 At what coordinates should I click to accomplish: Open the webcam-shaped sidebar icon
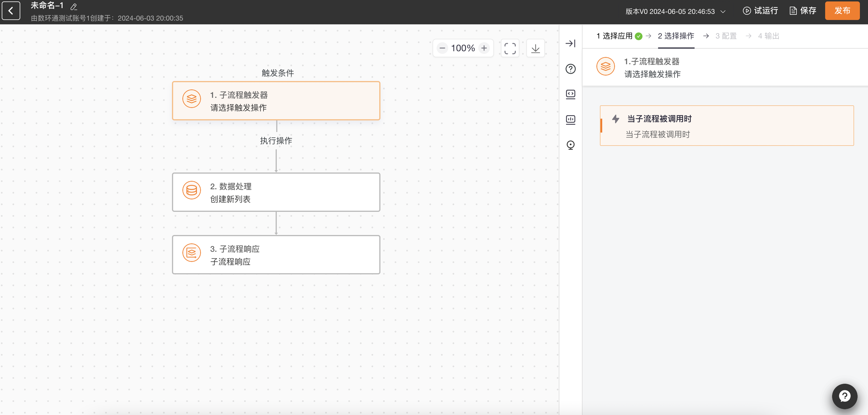pos(570,145)
